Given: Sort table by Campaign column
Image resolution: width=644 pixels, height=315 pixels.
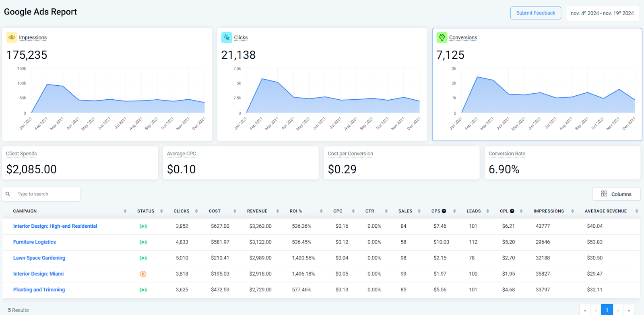Looking at the screenshot, I should pos(125,211).
